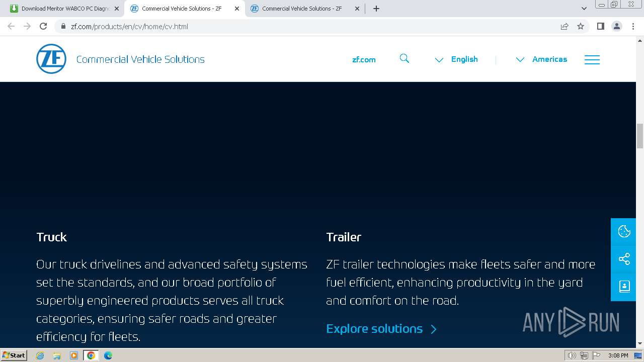
Task: Open File Explorer from taskbar
Action: [x=57, y=355]
